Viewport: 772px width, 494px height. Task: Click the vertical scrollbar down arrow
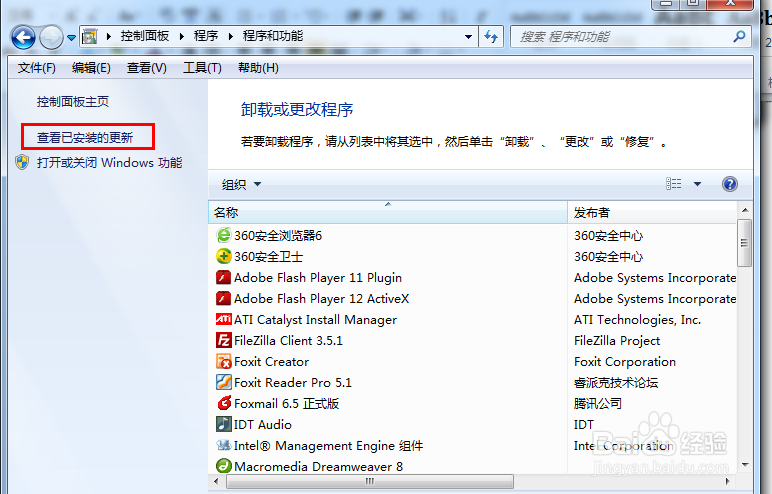[745, 464]
